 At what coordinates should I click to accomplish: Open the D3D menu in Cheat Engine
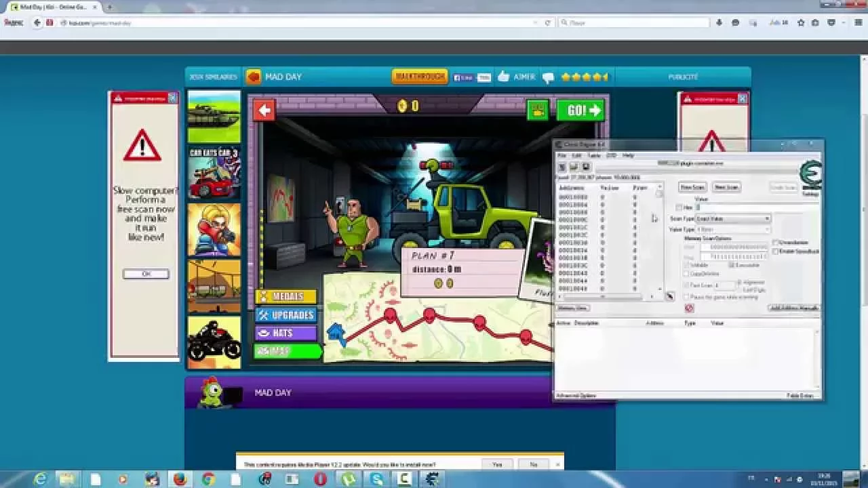point(611,155)
